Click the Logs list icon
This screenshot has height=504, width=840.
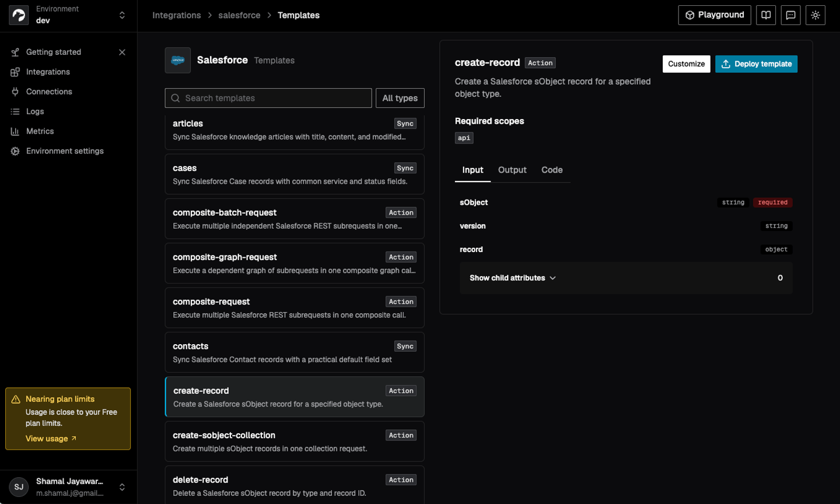15,111
